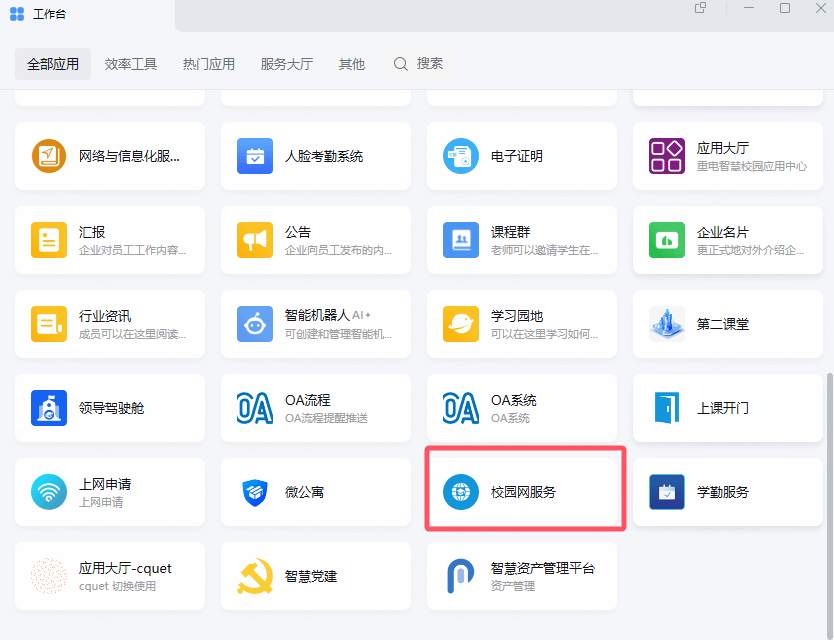This screenshot has width=834, height=640.
Task: Open the 其他 tab
Action: 352,64
